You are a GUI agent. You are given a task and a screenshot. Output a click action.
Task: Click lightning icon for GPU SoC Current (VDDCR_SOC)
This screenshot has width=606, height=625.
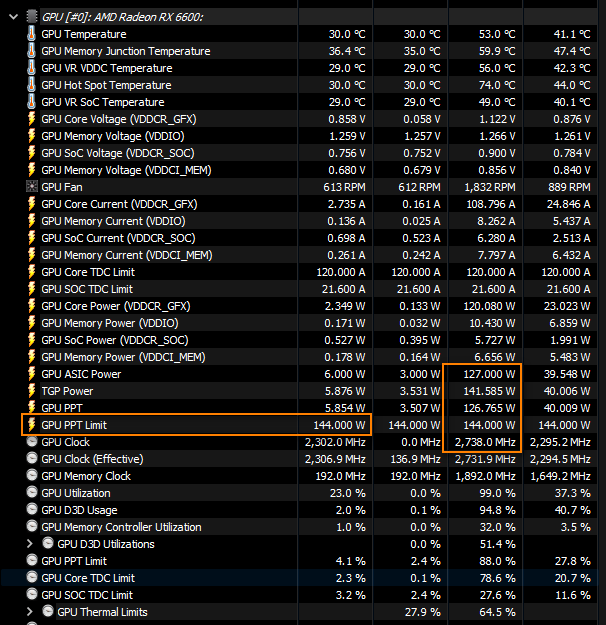(x=31, y=238)
